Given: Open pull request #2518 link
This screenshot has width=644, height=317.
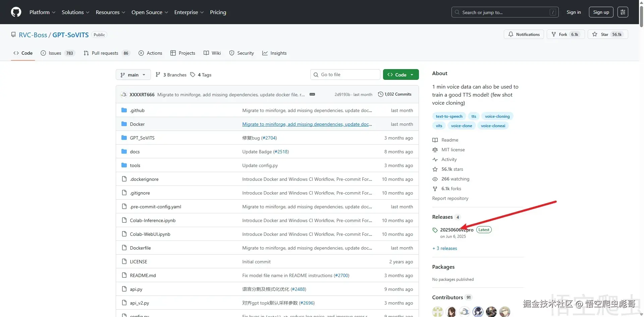Looking at the screenshot, I should [281, 152].
